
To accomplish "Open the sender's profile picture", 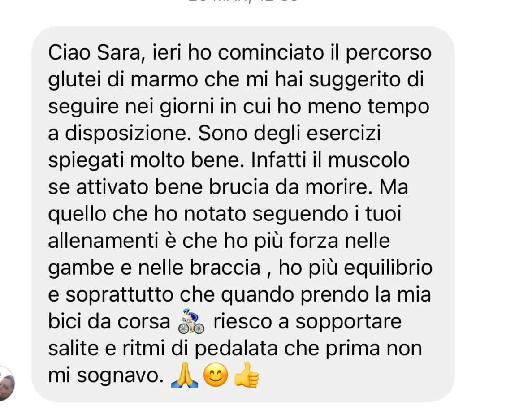I will tap(7, 383).
